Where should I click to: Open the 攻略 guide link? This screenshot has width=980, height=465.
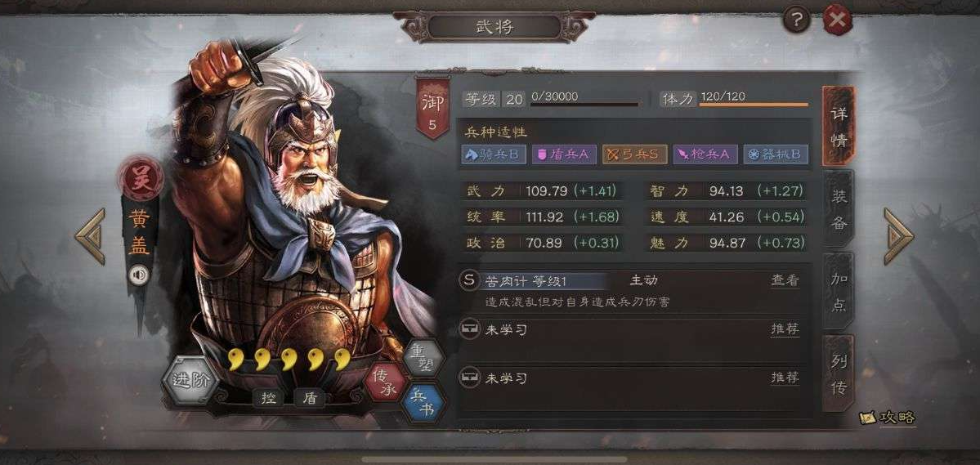coord(888,418)
